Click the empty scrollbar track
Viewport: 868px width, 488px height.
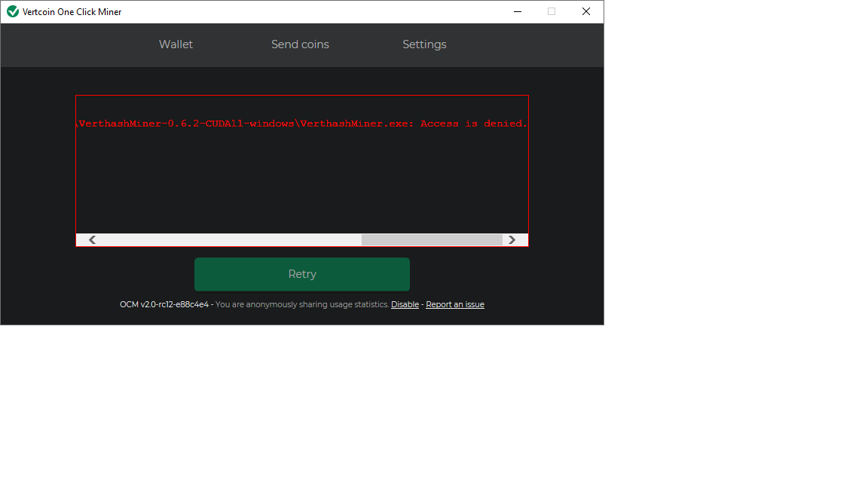coord(226,239)
